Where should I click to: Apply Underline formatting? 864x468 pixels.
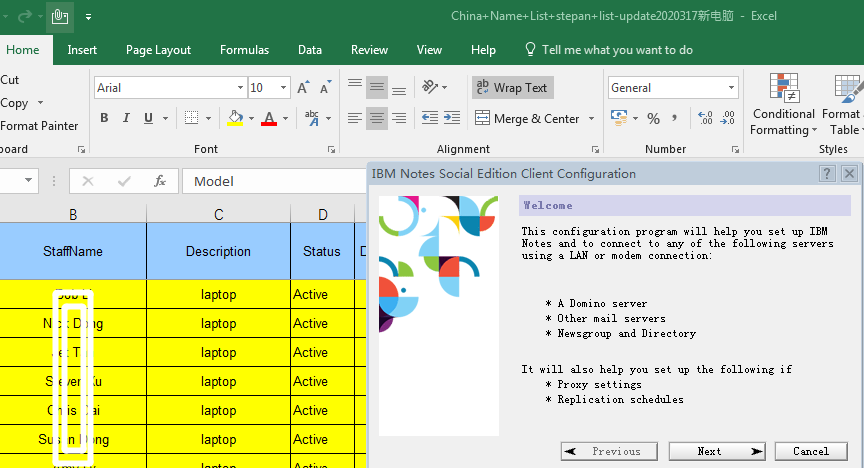tap(148, 118)
